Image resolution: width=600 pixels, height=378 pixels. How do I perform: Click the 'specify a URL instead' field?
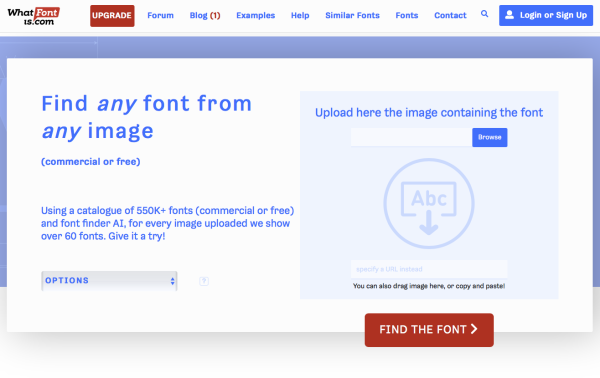(x=429, y=269)
